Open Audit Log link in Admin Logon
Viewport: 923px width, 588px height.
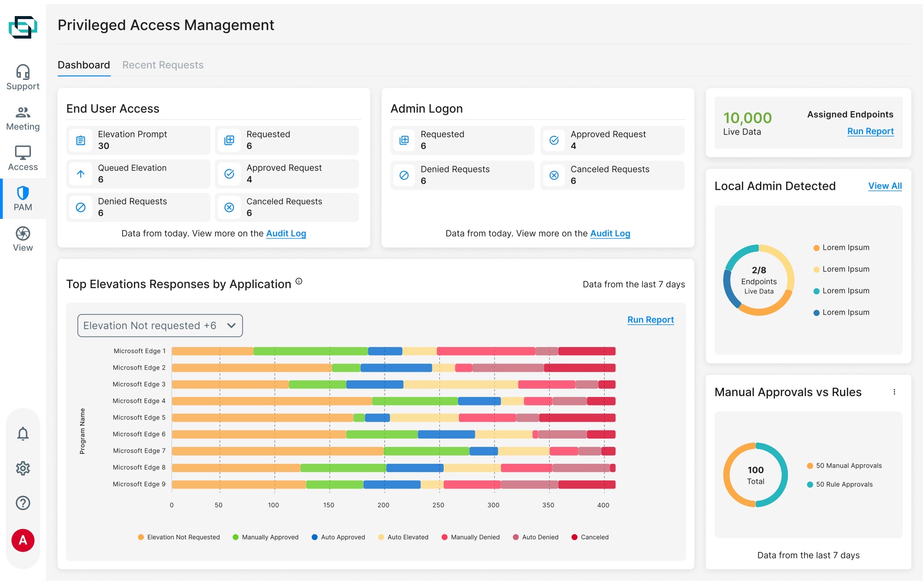(x=610, y=233)
